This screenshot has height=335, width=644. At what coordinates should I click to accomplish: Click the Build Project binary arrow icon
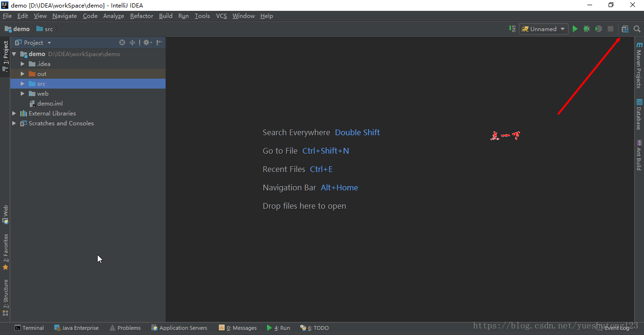click(x=512, y=29)
